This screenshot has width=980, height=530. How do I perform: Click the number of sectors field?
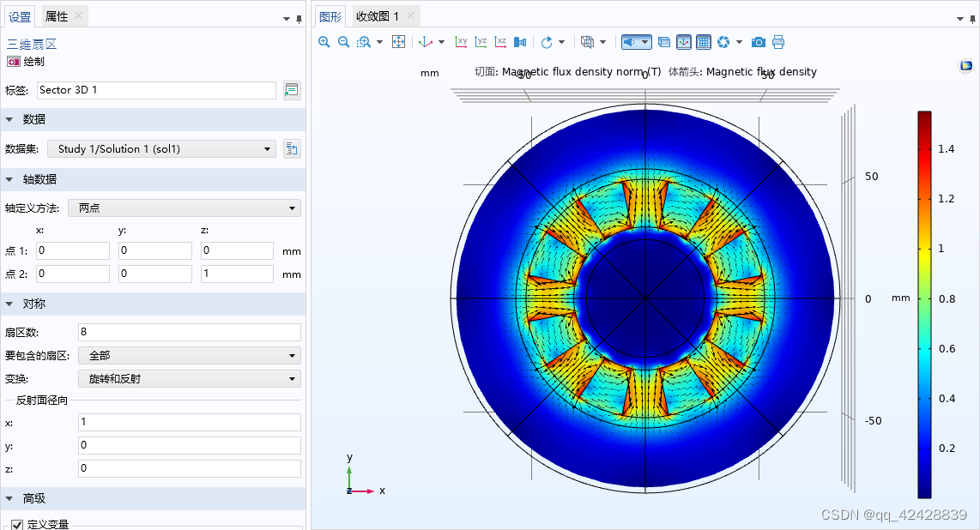tap(190, 332)
